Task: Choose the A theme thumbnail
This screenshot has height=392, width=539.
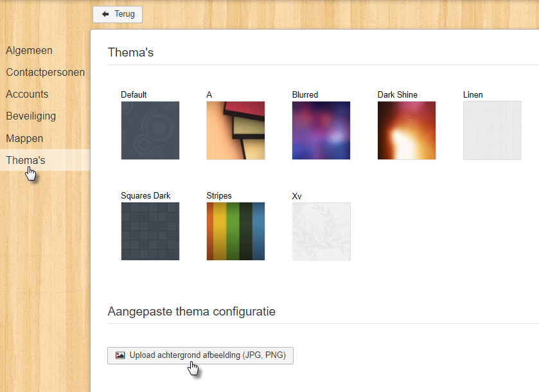Action: click(x=236, y=130)
